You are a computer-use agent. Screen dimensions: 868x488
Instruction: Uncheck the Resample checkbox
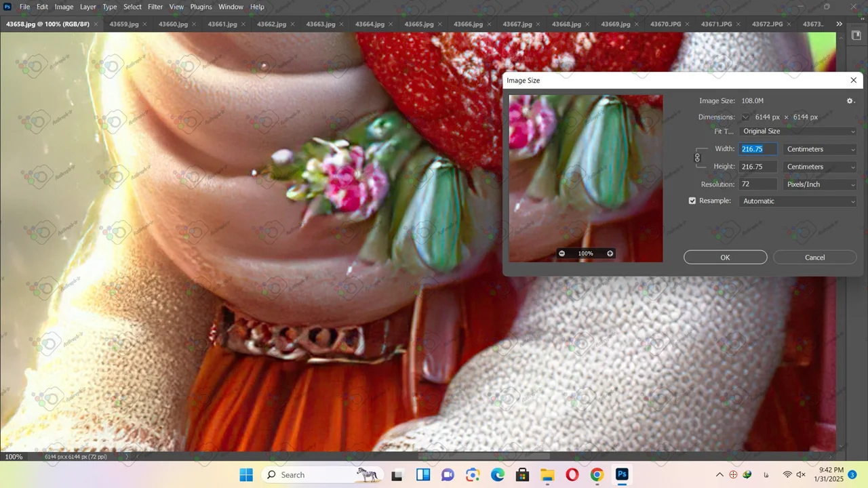pyautogui.click(x=692, y=201)
